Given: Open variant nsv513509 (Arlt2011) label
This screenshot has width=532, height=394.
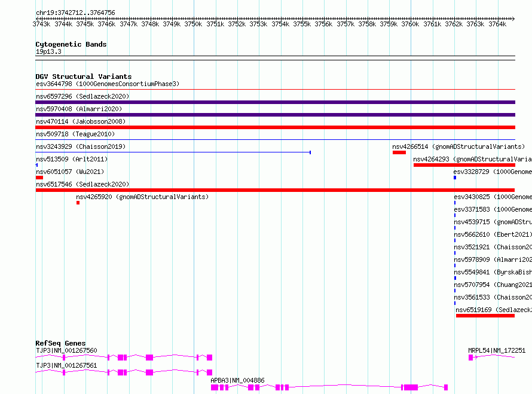Looking at the screenshot, I should [x=72, y=159].
